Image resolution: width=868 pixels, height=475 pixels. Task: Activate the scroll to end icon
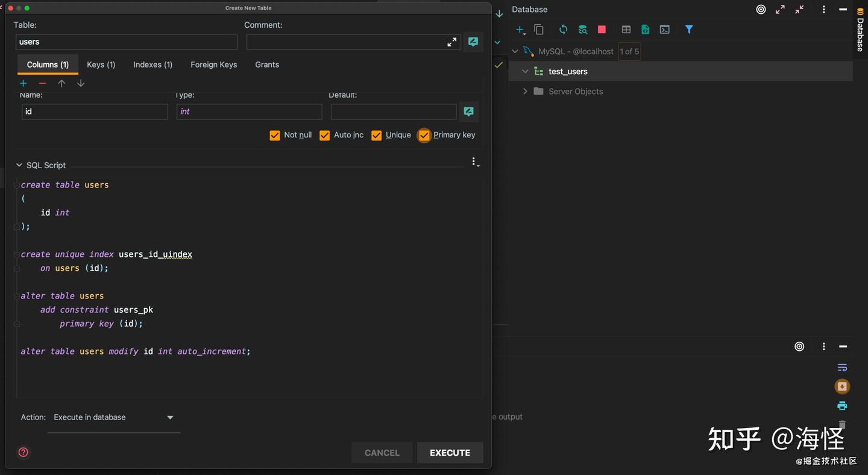pos(842,386)
